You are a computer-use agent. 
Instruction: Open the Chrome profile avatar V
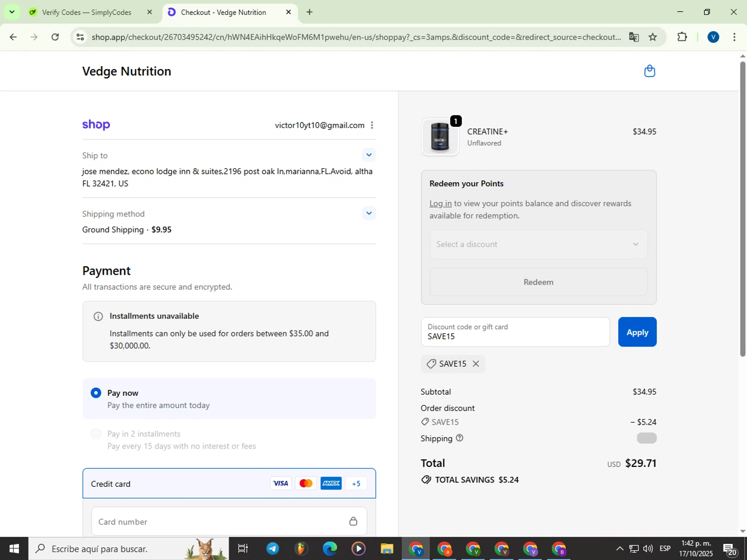click(713, 37)
